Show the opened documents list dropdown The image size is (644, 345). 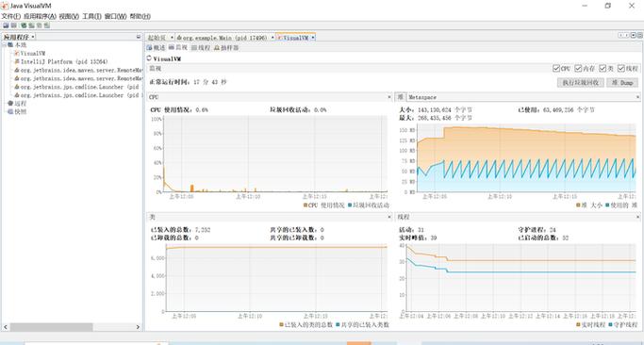(x=634, y=35)
